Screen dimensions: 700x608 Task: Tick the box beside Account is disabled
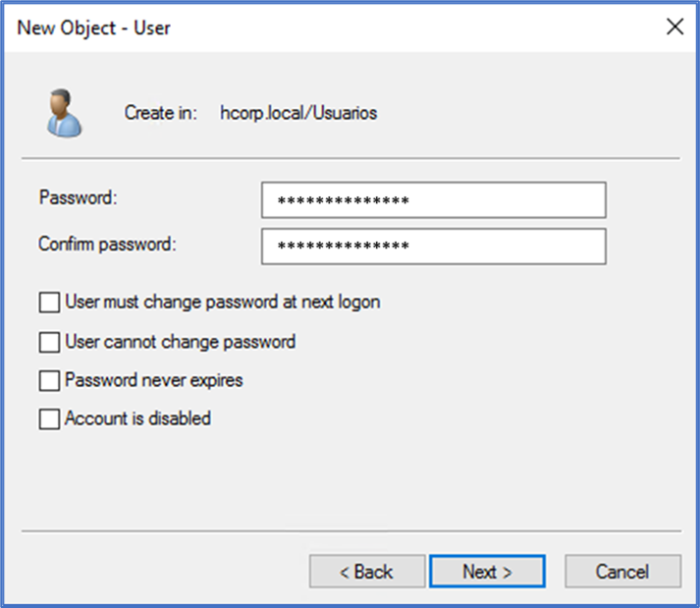click(49, 419)
